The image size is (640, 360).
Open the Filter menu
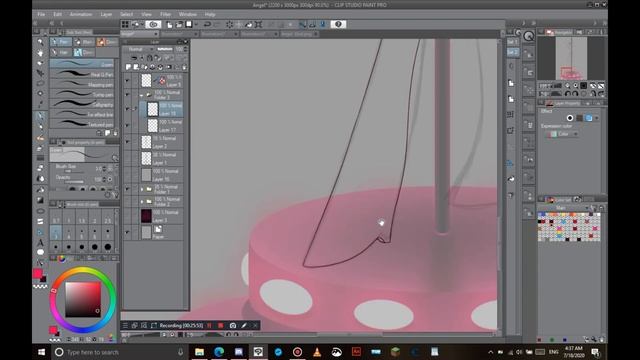[x=165, y=14]
